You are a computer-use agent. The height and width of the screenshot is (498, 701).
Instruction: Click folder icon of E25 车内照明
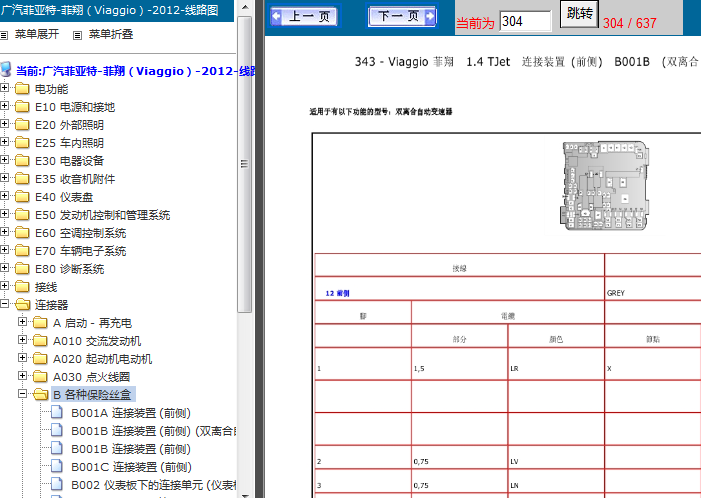pyautogui.click(x=22, y=142)
